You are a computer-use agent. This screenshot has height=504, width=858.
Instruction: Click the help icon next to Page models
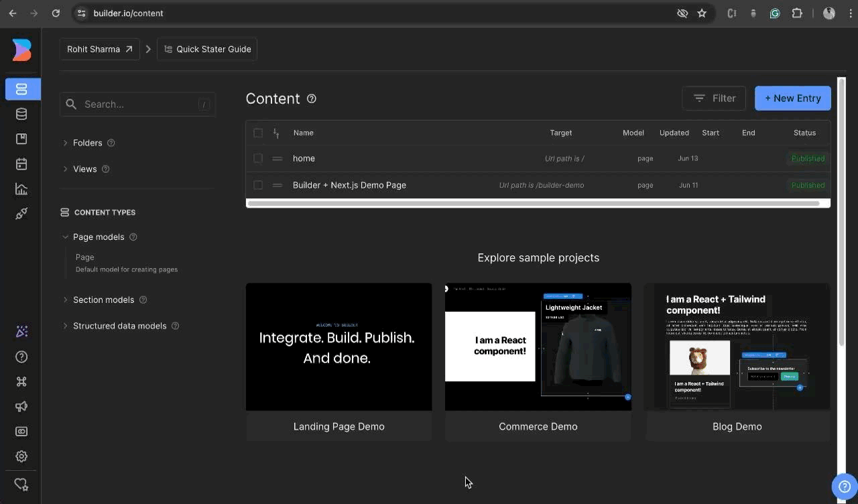click(133, 237)
